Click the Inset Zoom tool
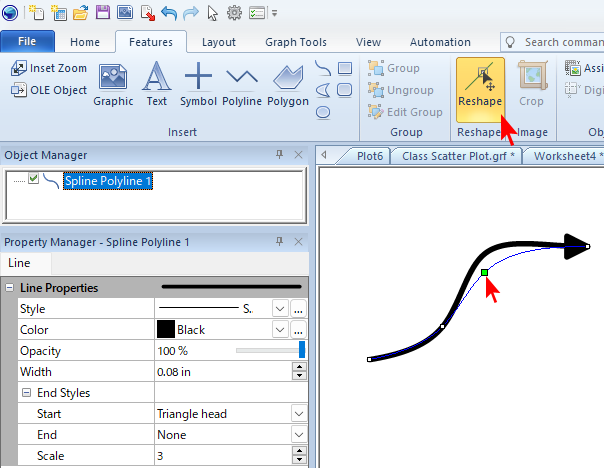604x468 pixels. (50, 68)
